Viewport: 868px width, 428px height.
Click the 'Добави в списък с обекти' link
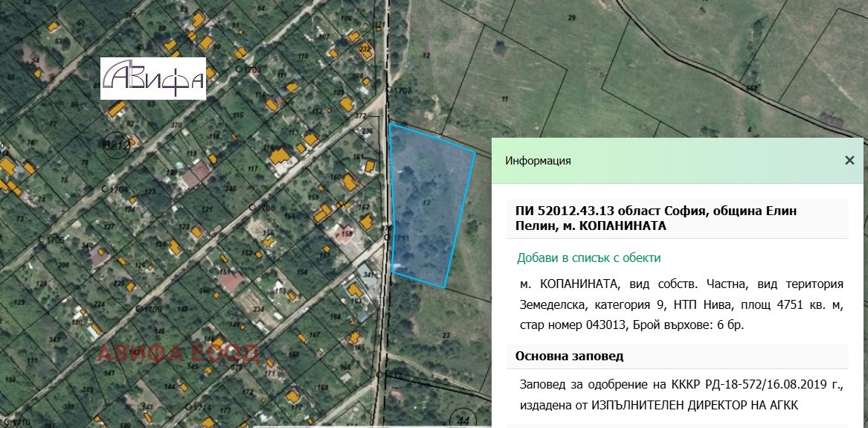[588, 258]
